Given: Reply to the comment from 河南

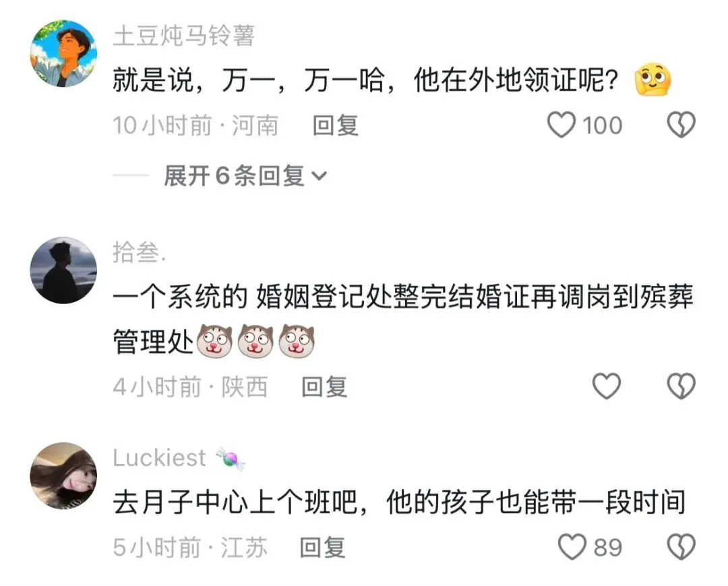Looking at the screenshot, I should [335, 125].
